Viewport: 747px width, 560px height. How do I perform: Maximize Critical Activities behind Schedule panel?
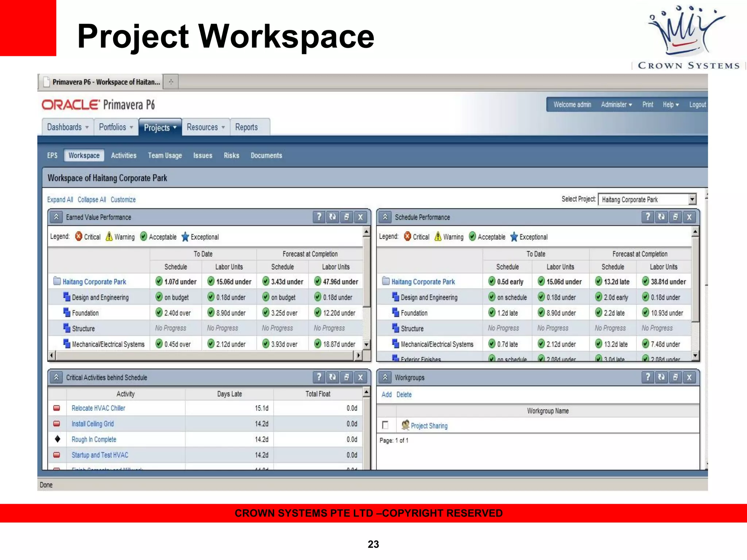click(x=347, y=377)
